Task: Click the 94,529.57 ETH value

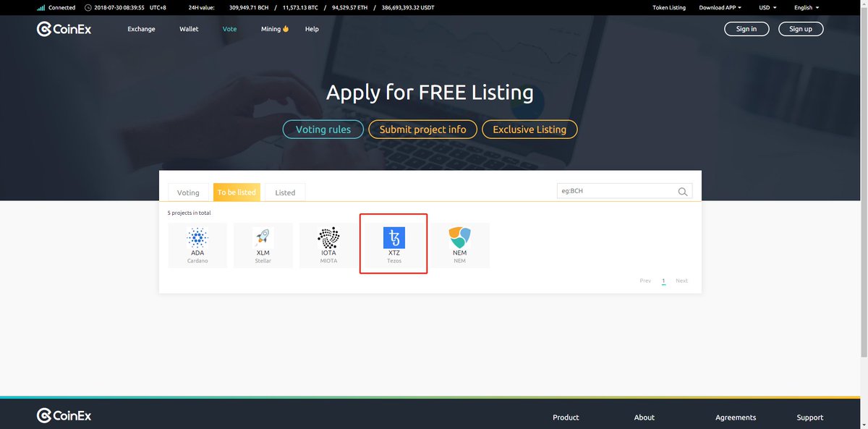Action: 351,7
